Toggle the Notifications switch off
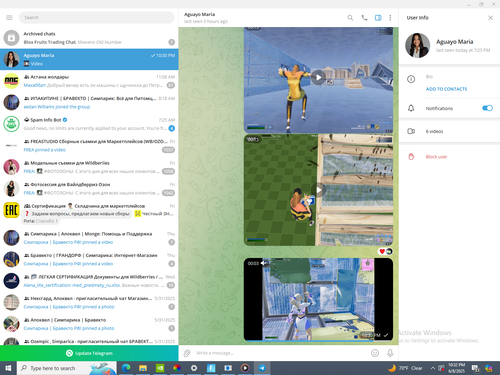This screenshot has height=375, width=500. (x=487, y=108)
